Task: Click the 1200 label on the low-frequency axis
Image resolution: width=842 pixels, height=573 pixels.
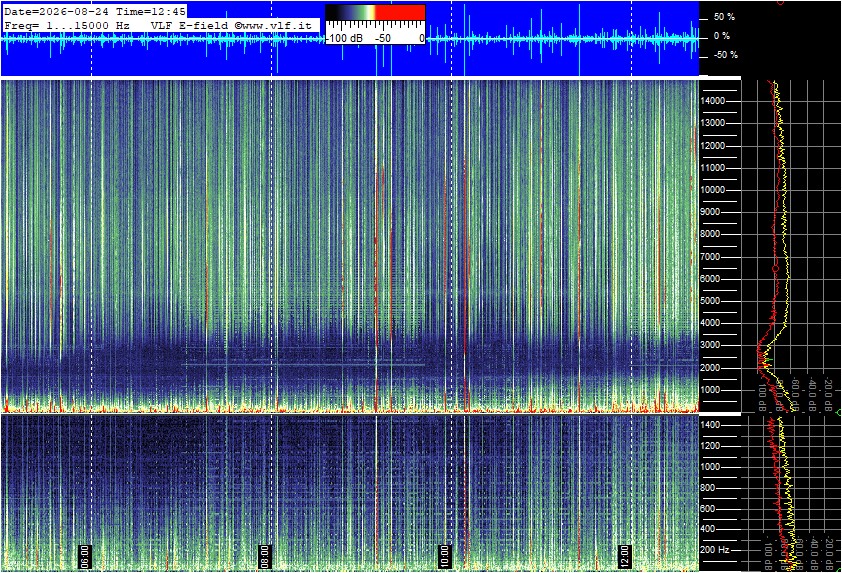Action: (710, 446)
